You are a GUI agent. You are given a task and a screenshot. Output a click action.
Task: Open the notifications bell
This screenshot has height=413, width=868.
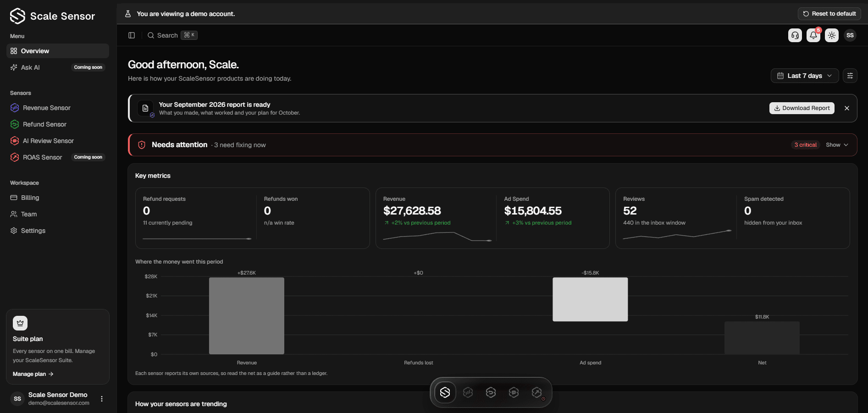(x=813, y=35)
